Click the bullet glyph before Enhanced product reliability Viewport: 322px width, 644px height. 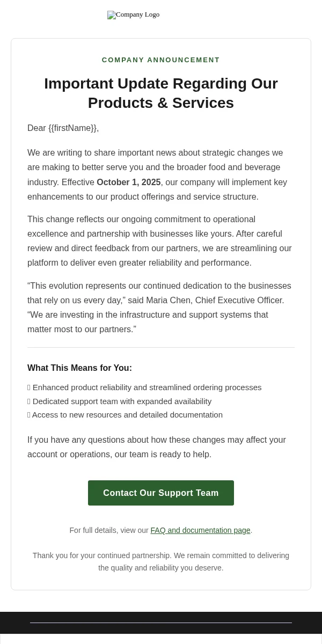[x=29, y=387]
